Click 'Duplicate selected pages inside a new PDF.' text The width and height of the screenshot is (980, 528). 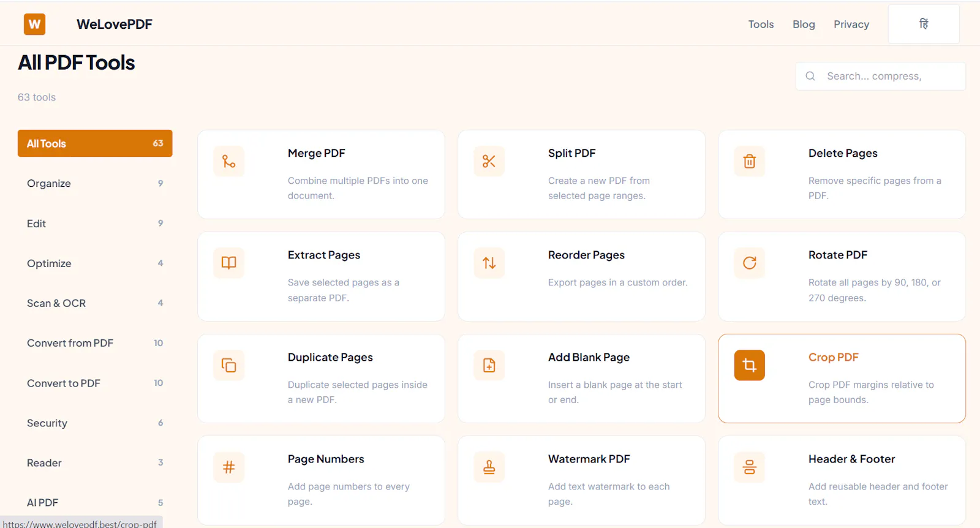358,392
